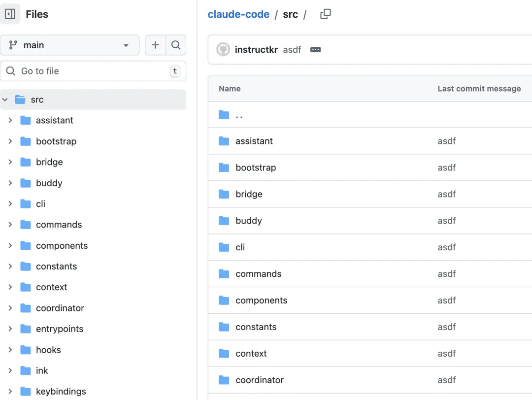Open the instructkr author link
Screen dimensions: 532x400
pos(256,50)
